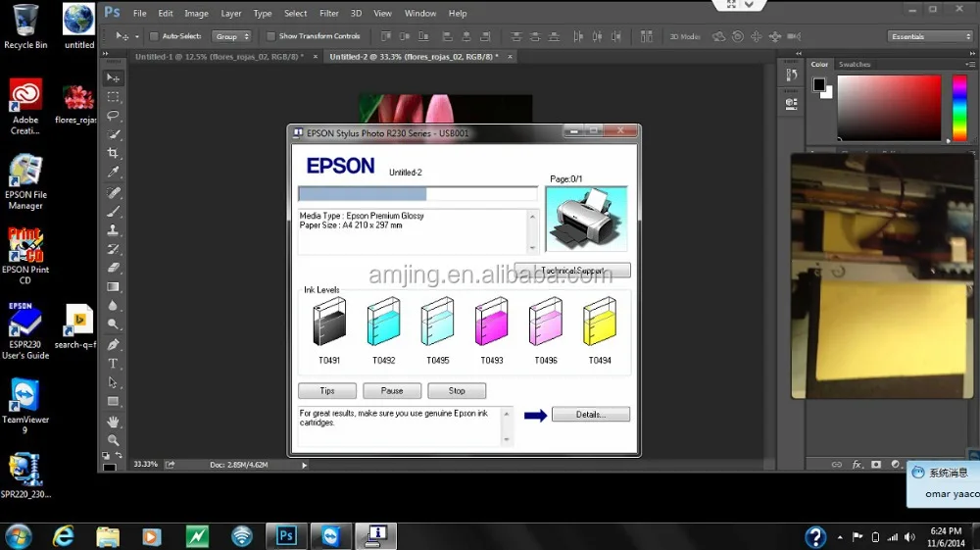Screen dimensions: 980x550
Task: Click the media type list scrollbar
Action: [532, 232]
